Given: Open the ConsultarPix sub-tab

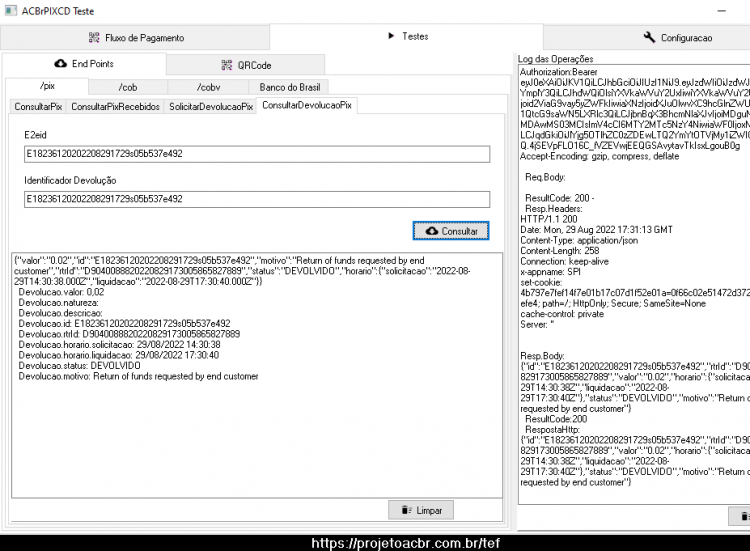Looking at the screenshot, I should [38, 107].
